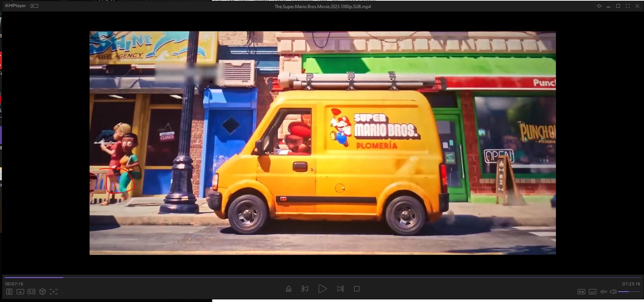Toggle pin window always on top

[599, 6]
